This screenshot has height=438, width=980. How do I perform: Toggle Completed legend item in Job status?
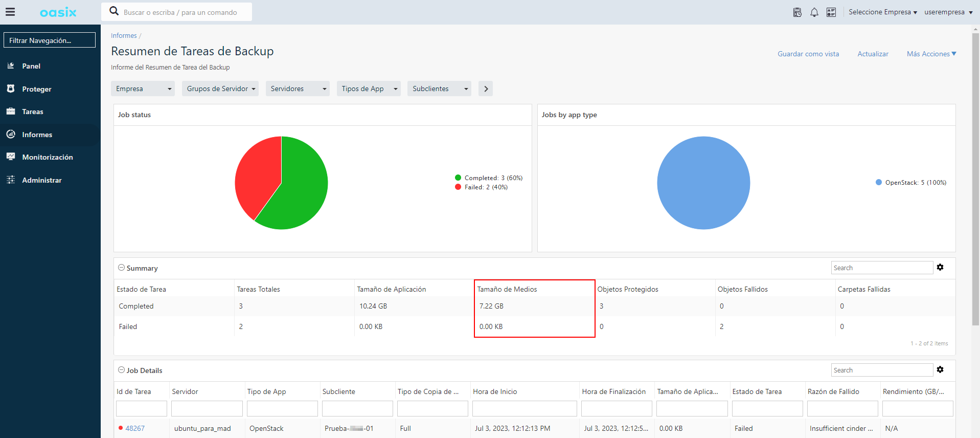coord(489,178)
